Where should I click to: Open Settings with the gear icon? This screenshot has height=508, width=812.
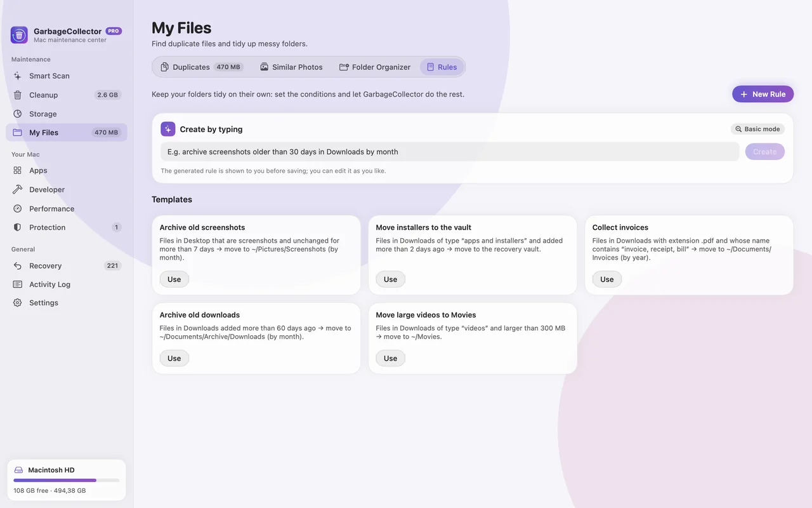click(18, 303)
